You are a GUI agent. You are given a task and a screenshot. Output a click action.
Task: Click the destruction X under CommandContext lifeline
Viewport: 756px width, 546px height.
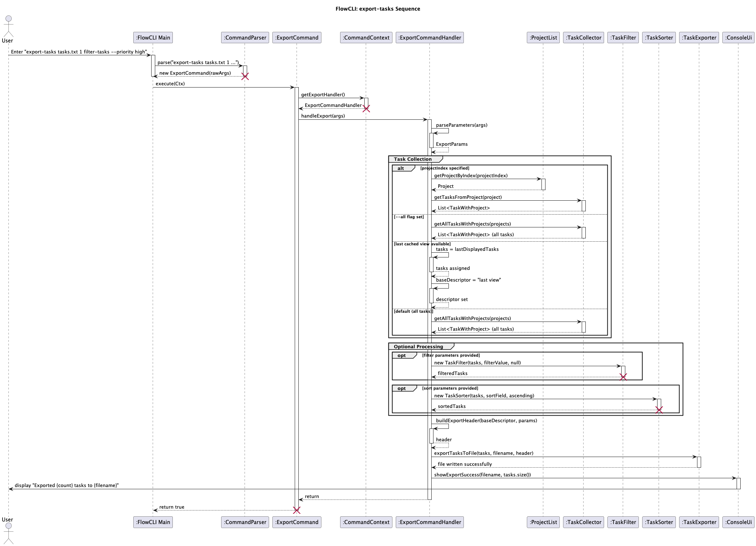click(366, 108)
